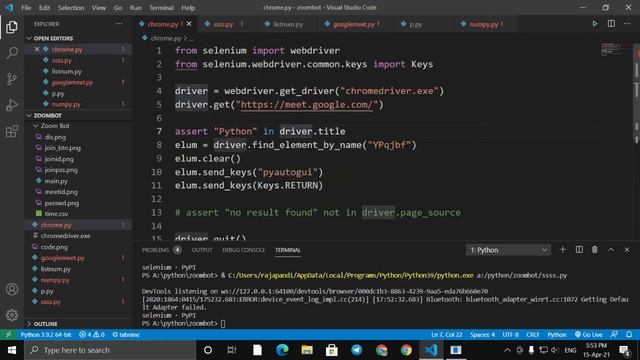The height and width of the screenshot is (360, 640).
Task: Maximize terminal panel with up chevron
Action: point(611,249)
